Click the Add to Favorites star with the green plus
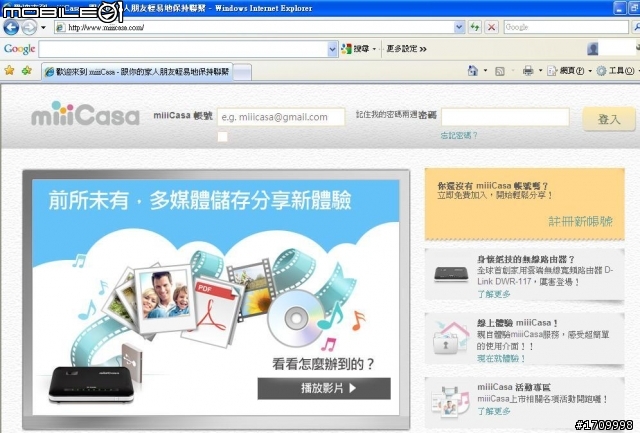This screenshot has height=433, width=640. (27, 71)
